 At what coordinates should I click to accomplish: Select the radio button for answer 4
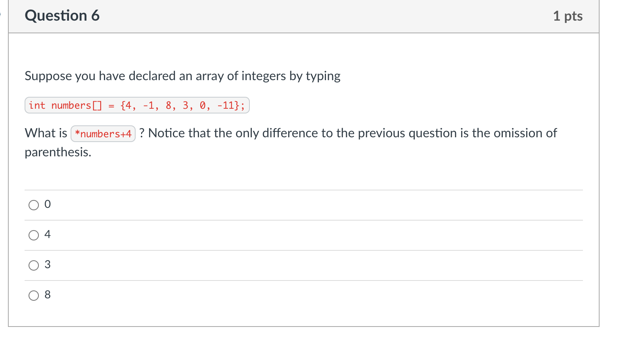(34, 235)
